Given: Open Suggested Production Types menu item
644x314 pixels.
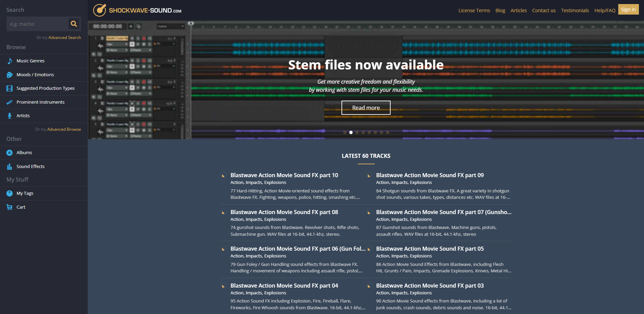Looking at the screenshot, I should 44,88.
